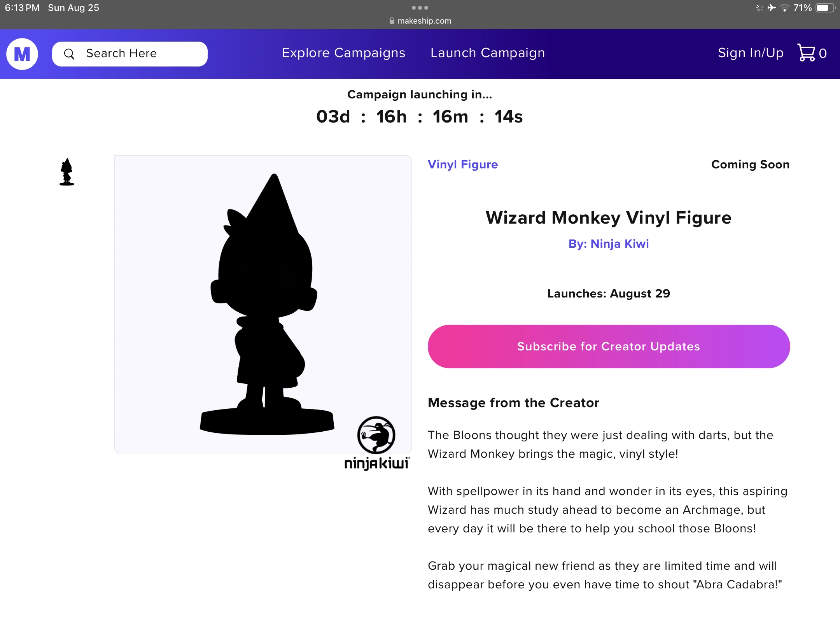Subscribe for Creator Updates button
Image resolution: width=840 pixels, height=630 pixels.
click(609, 346)
